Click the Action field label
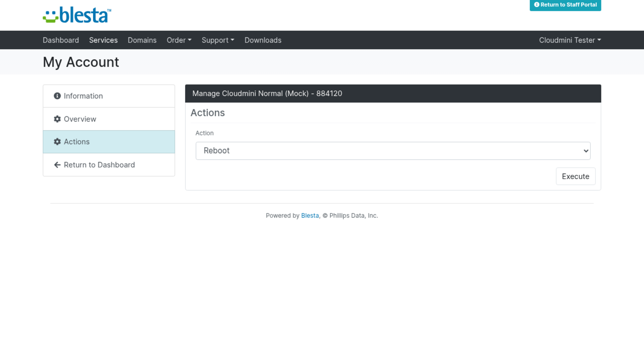Viewport: 644px width, 362px height. coord(205,133)
